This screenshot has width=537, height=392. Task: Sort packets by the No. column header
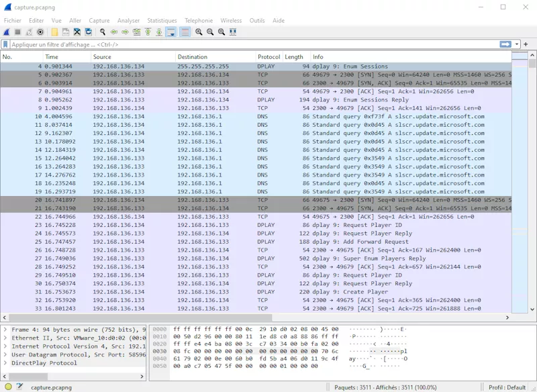point(21,57)
